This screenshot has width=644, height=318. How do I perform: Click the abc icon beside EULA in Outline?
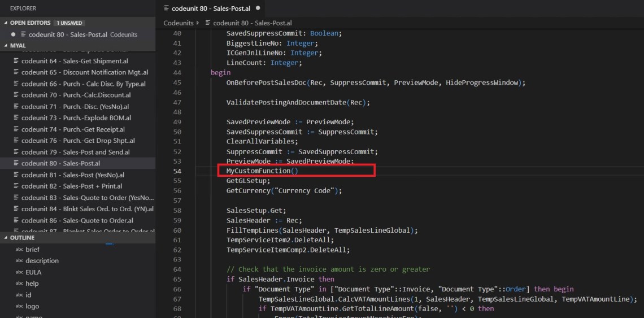[19, 272]
